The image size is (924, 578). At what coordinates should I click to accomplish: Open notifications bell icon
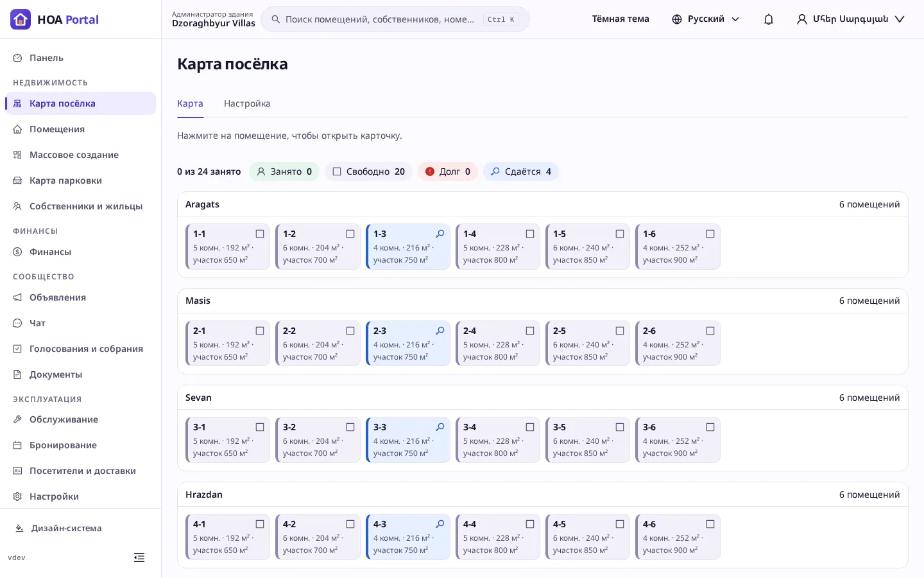769,19
